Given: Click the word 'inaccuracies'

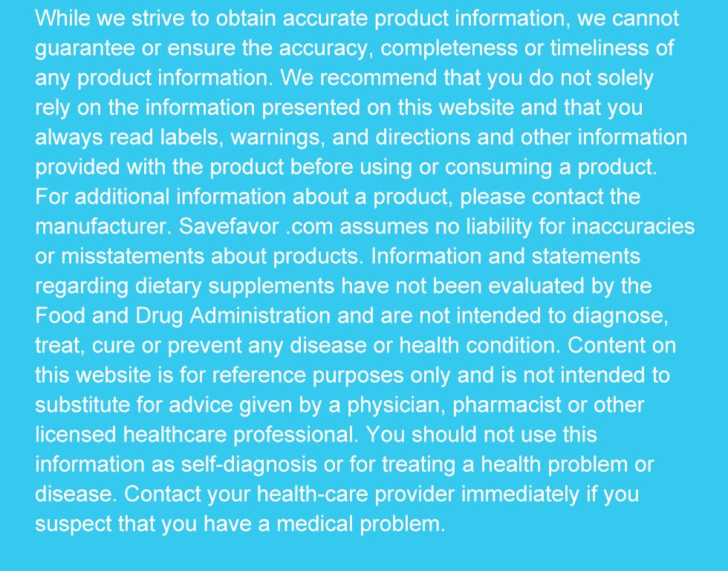Looking at the screenshot, I should pyautogui.click(x=633, y=226).
